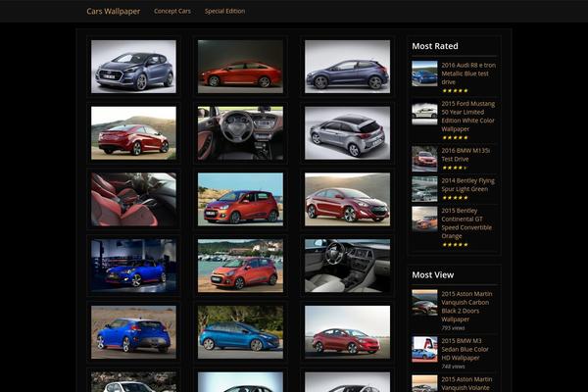
Task: Click the Most View heading
Action: [433, 275]
